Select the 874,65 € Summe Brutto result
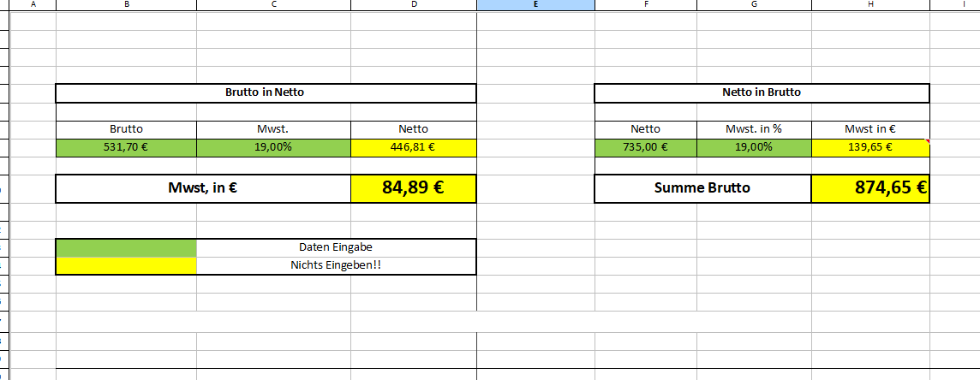Screen dimensions: 980x380 click(870, 188)
